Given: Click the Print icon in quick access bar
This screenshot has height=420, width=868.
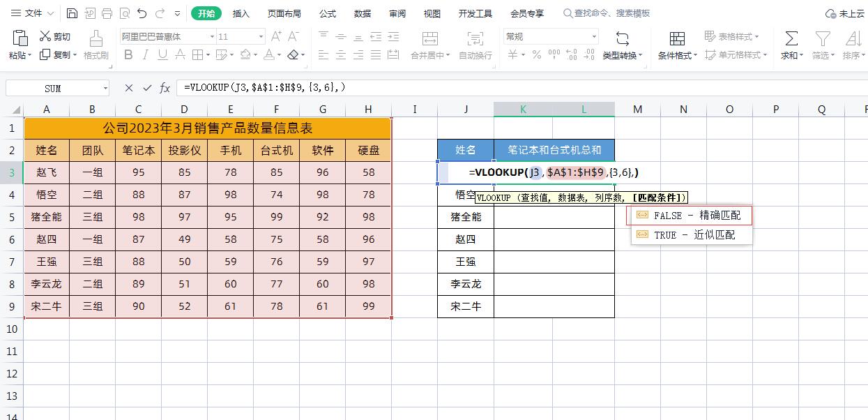Looking at the screenshot, I should click(x=107, y=13).
